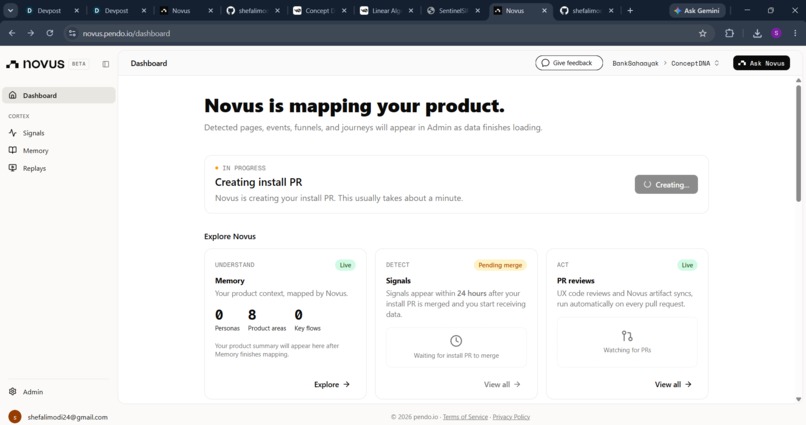Open browser Downloads icon

click(757, 33)
